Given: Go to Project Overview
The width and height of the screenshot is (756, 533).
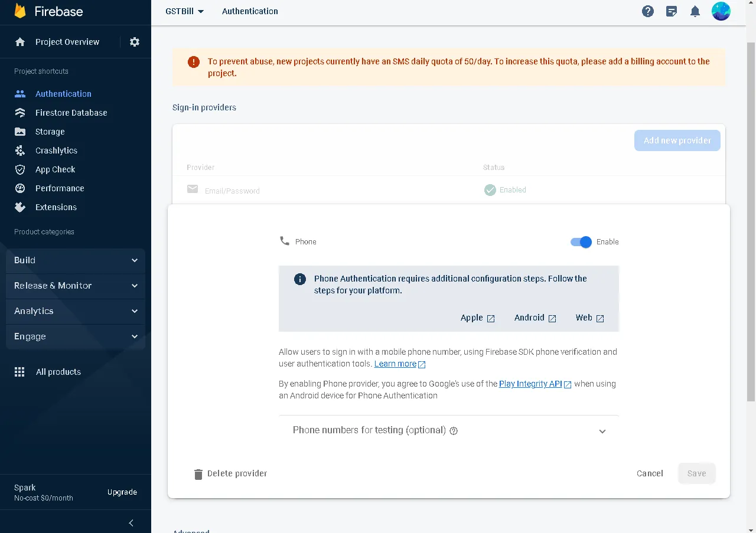Looking at the screenshot, I should pyautogui.click(x=67, y=42).
